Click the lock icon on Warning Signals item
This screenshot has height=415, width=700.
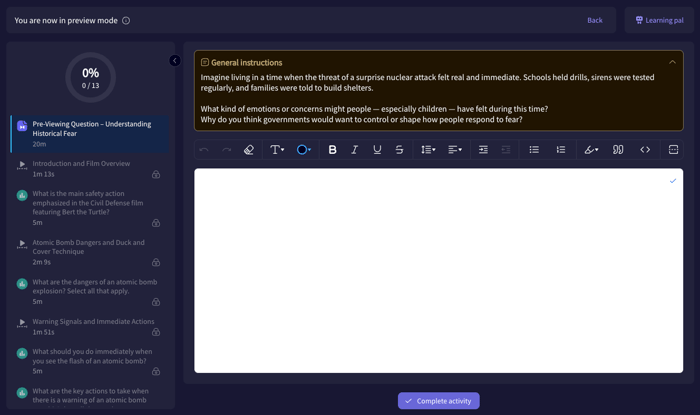pyautogui.click(x=156, y=332)
